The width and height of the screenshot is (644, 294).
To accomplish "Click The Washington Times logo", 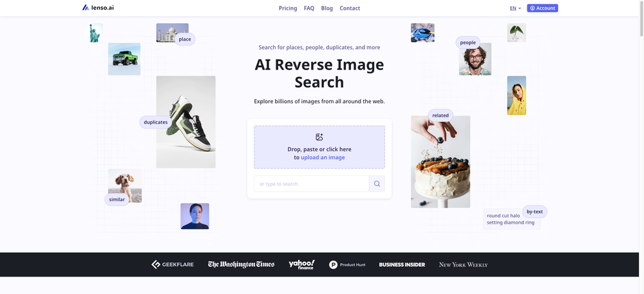I will [x=241, y=264].
